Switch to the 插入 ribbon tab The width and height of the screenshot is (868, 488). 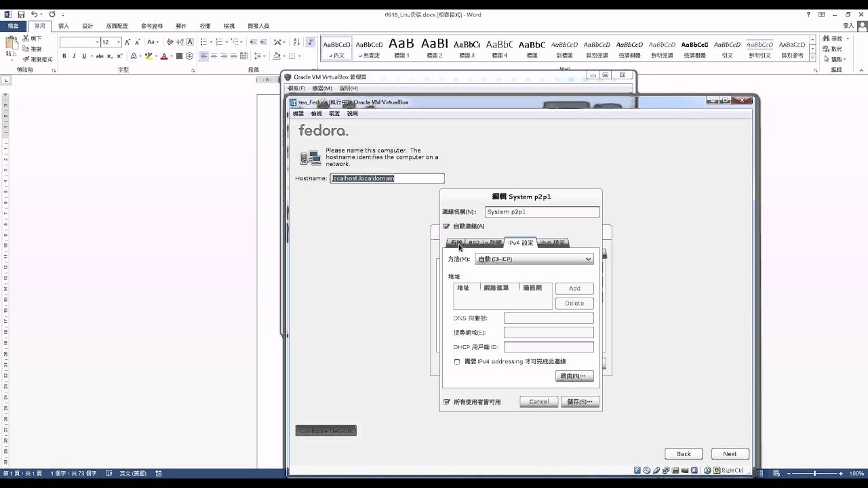coord(64,26)
